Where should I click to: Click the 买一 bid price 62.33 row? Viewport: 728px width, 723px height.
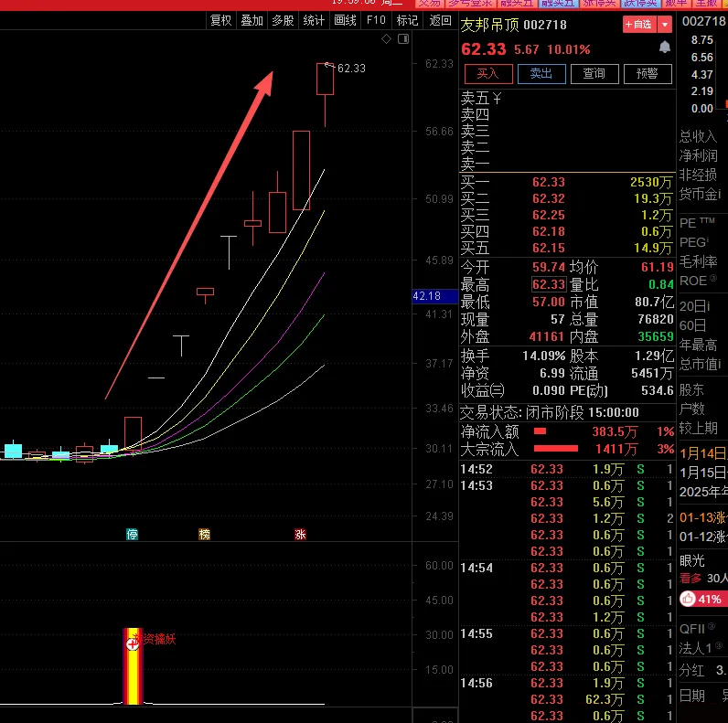549,182
